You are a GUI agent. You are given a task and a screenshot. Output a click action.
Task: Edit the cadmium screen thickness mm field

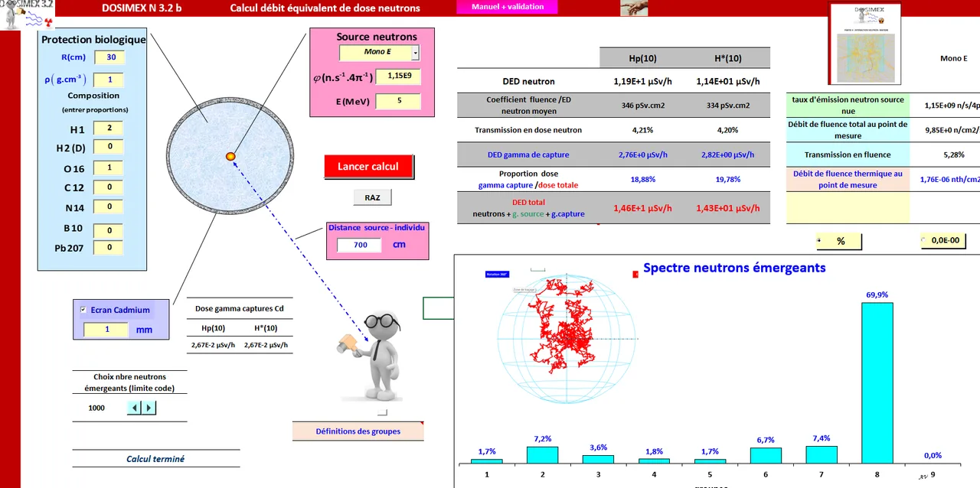pos(106,330)
